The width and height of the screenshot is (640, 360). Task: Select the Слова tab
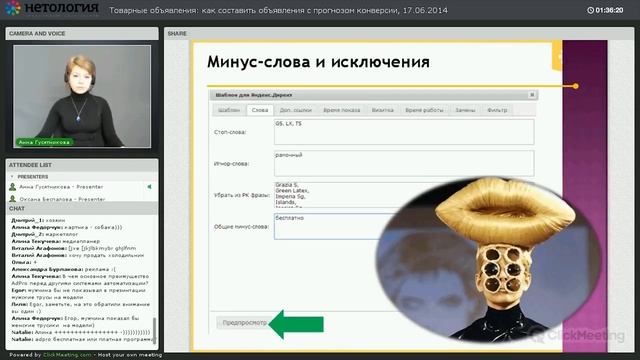(260, 110)
